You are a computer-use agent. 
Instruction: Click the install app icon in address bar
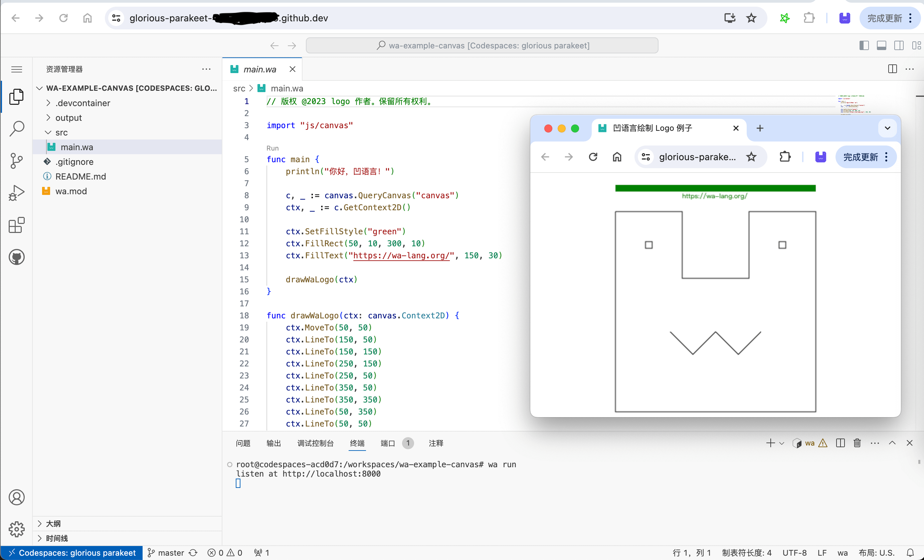tap(729, 18)
